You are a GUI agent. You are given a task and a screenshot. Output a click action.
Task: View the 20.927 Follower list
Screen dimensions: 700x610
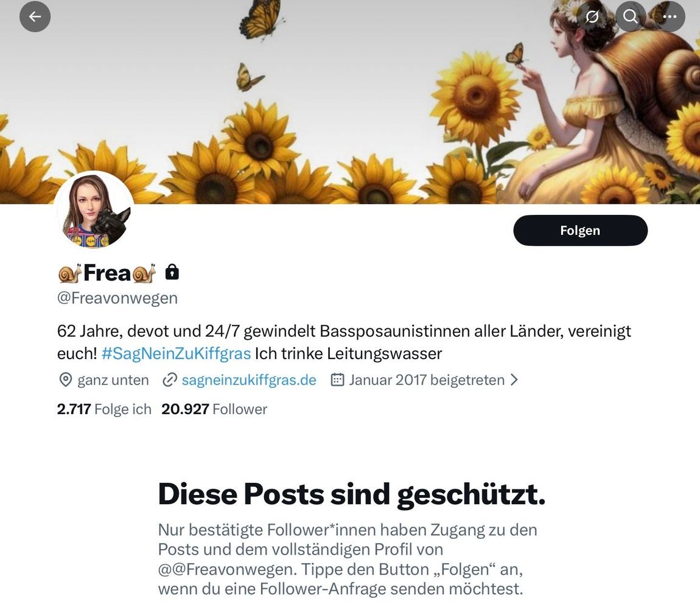click(x=214, y=409)
